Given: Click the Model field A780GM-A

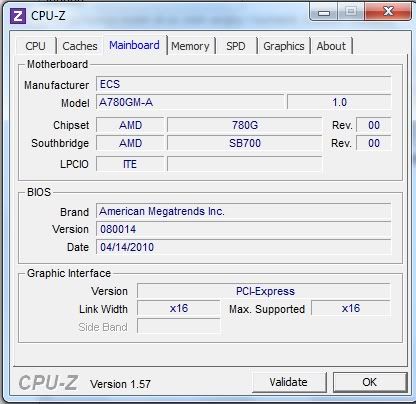Looking at the screenshot, I should [x=190, y=102].
